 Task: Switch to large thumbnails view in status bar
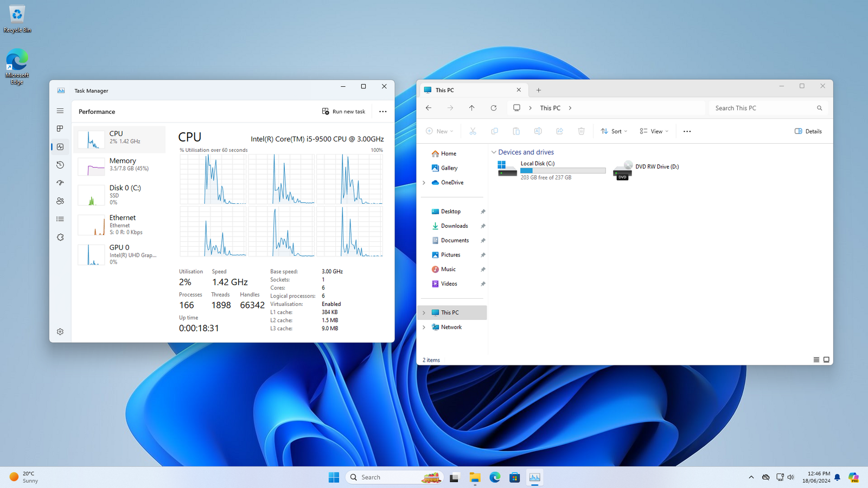826,359
